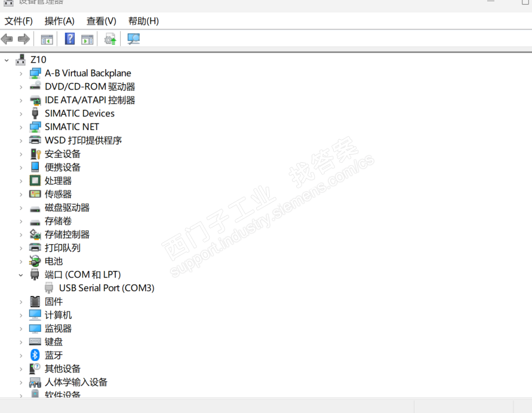The image size is (532, 413).
Task: Click A-B Virtual Backplane device icon
Action: tap(35, 73)
